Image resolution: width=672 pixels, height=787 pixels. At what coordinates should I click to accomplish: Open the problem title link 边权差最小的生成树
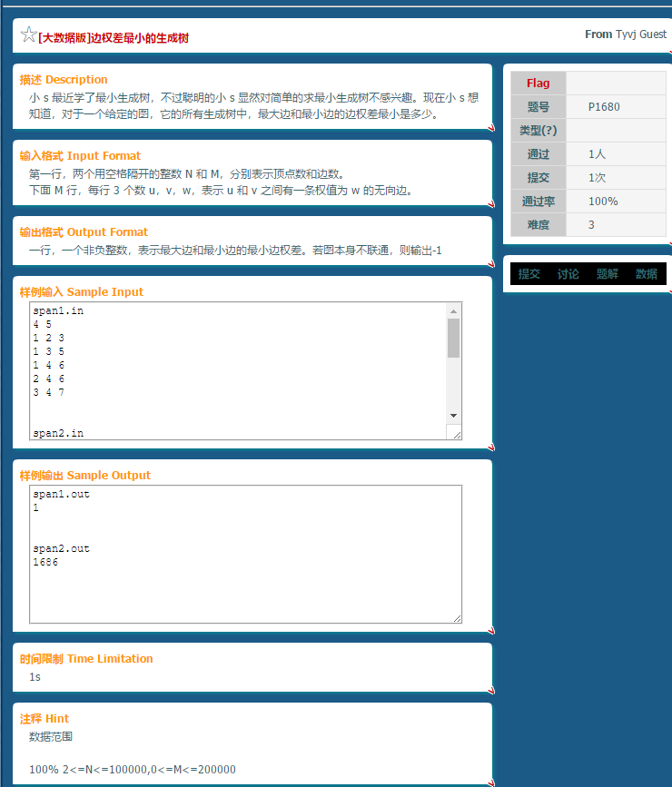point(114,38)
